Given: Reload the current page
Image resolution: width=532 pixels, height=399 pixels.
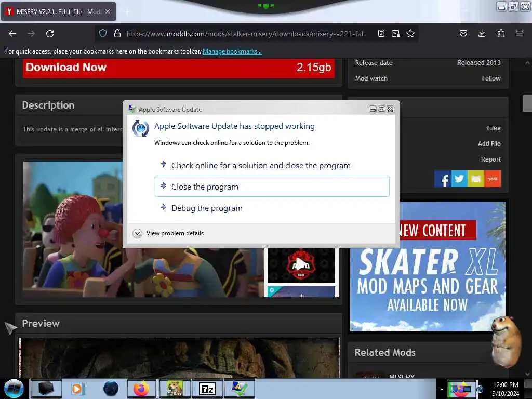Looking at the screenshot, I should pos(50,34).
